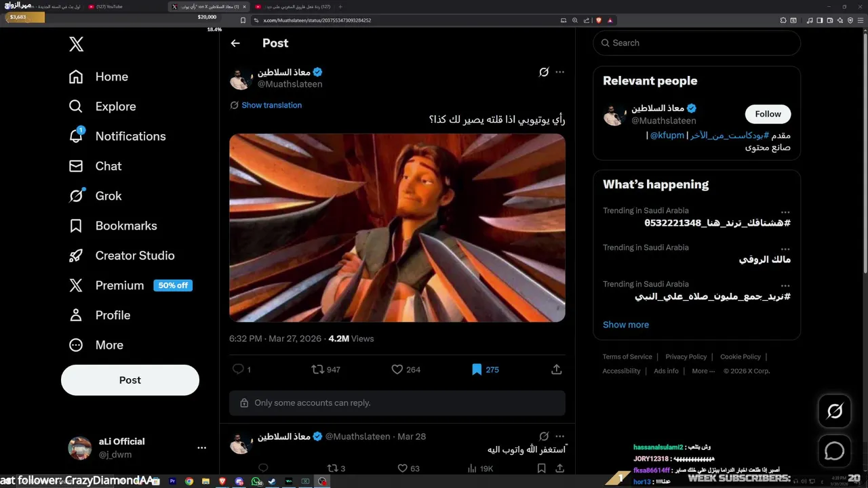
Task: Bookmark the Mar 28 reply
Action: pos(541,468)
